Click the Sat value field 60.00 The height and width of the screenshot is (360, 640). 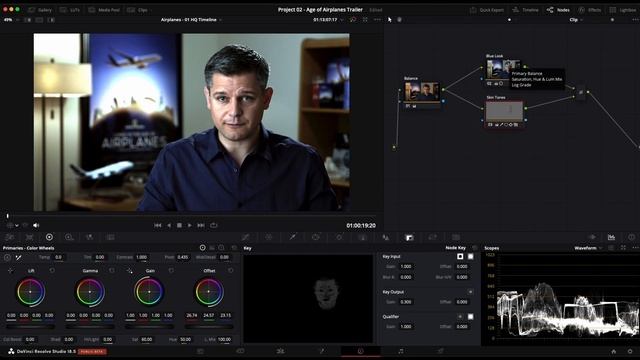(147, 340)
